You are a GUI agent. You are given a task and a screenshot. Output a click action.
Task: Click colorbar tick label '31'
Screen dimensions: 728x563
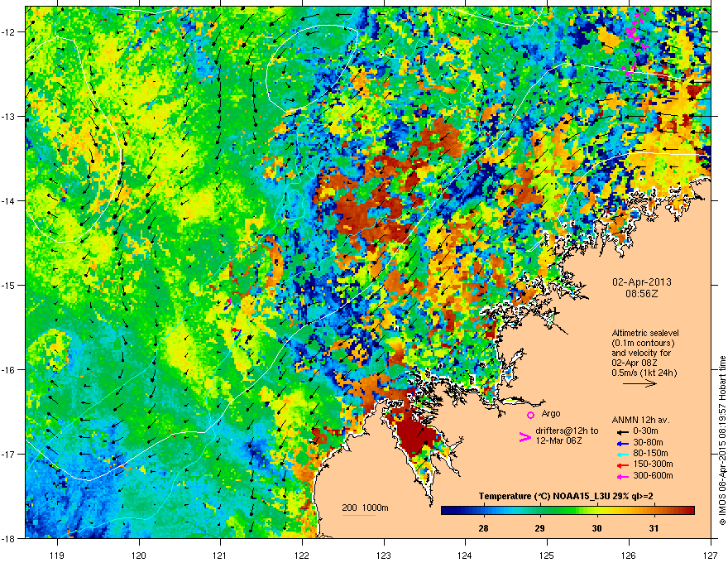point(654,528)
